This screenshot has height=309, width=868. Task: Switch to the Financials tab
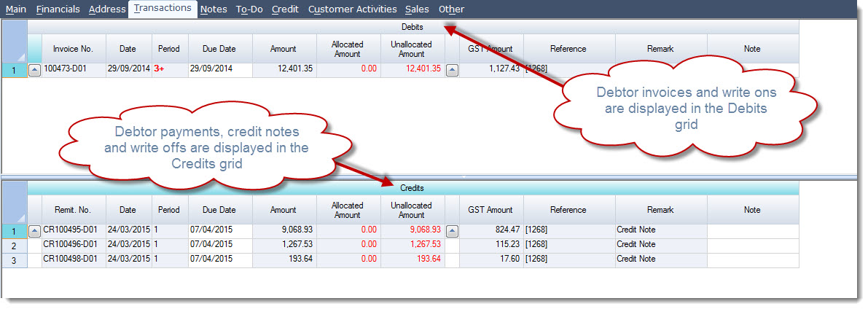point(58,9)
